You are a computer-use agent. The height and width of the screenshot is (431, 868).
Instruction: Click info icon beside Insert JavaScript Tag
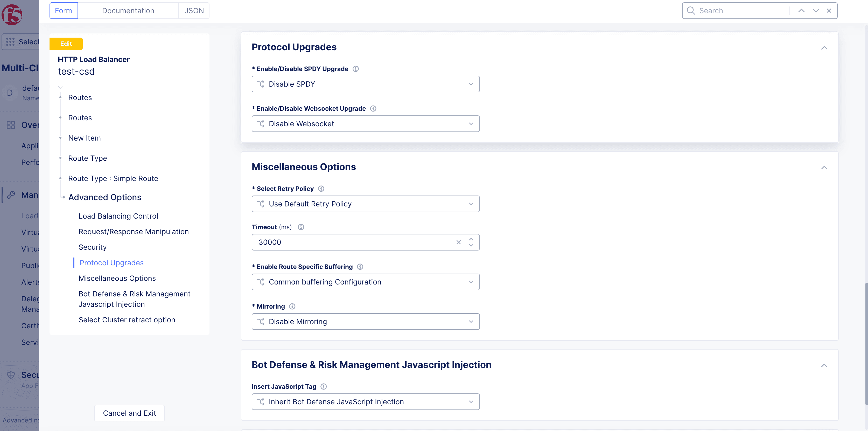324,386
